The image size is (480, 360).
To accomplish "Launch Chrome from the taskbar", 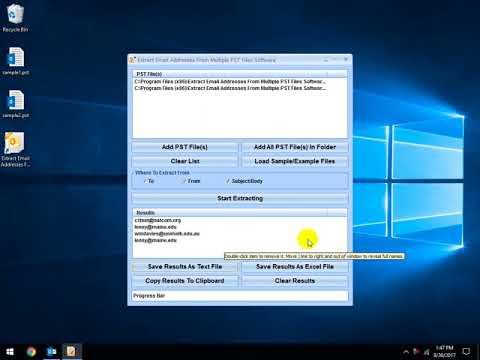I will (x=31, y=352).
